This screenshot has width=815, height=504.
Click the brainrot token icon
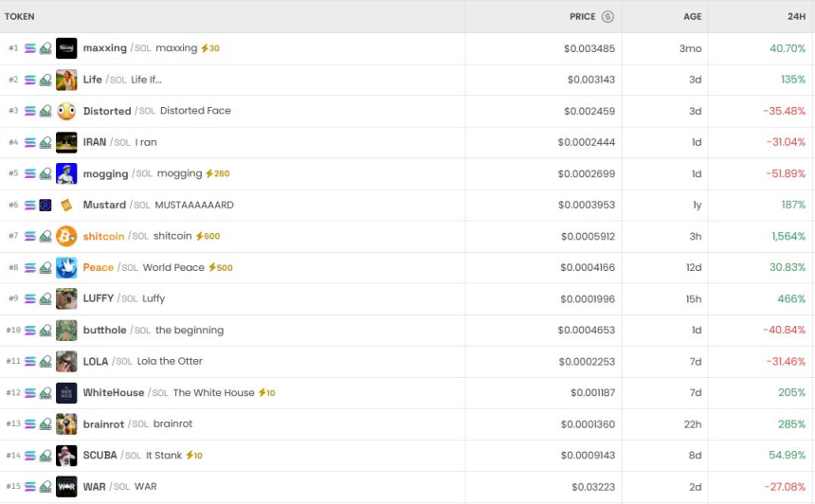(x=66, y=424)
